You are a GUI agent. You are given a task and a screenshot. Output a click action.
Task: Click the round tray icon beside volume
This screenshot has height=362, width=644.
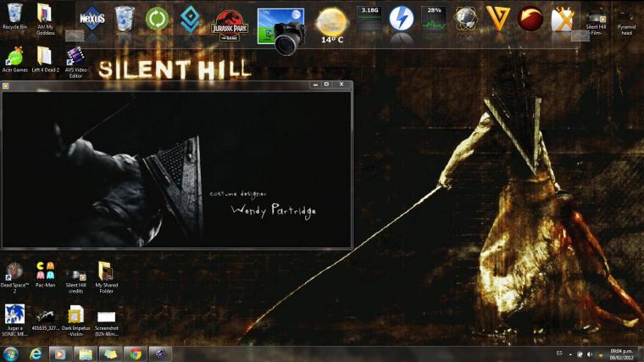(x=580, y=354)
